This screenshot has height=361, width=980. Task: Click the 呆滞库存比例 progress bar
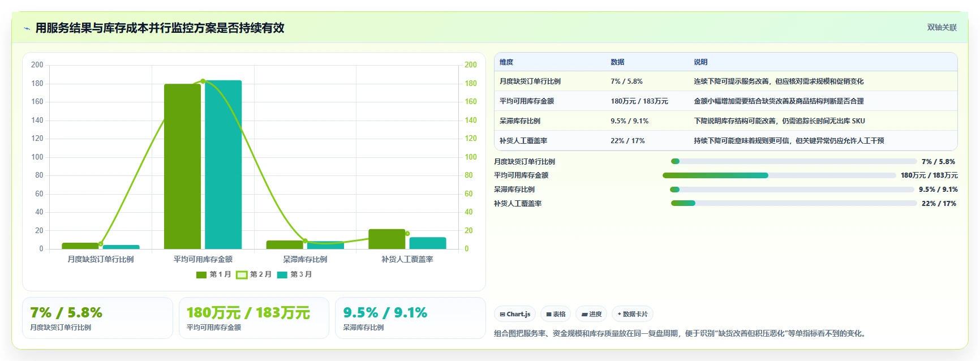792,190
